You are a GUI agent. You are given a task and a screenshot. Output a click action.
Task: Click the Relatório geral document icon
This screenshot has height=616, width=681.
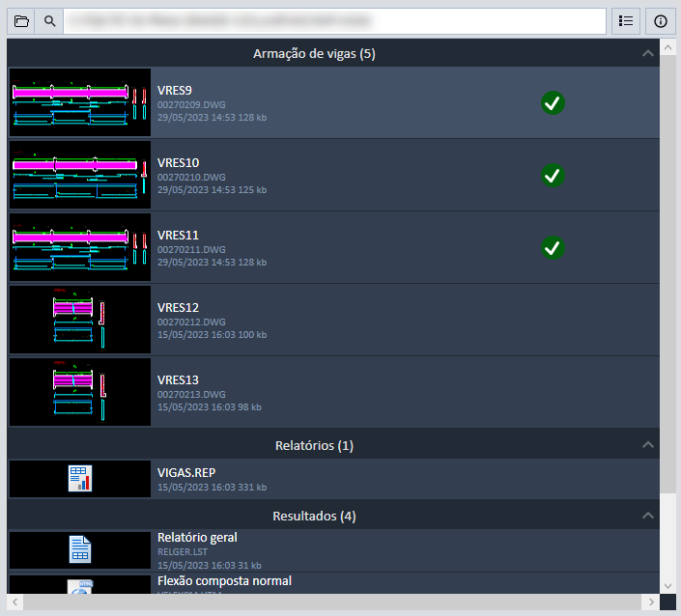pyautogui.click(x=80, y=549)
